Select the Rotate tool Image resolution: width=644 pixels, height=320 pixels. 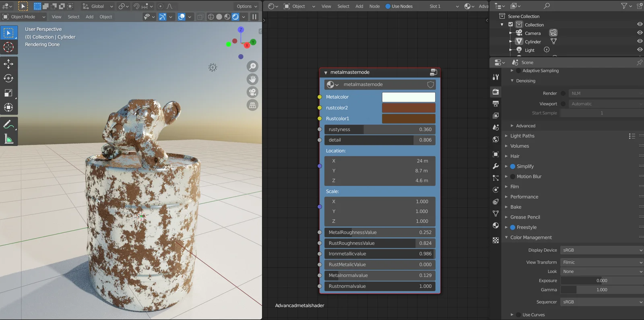coord(8,78)
